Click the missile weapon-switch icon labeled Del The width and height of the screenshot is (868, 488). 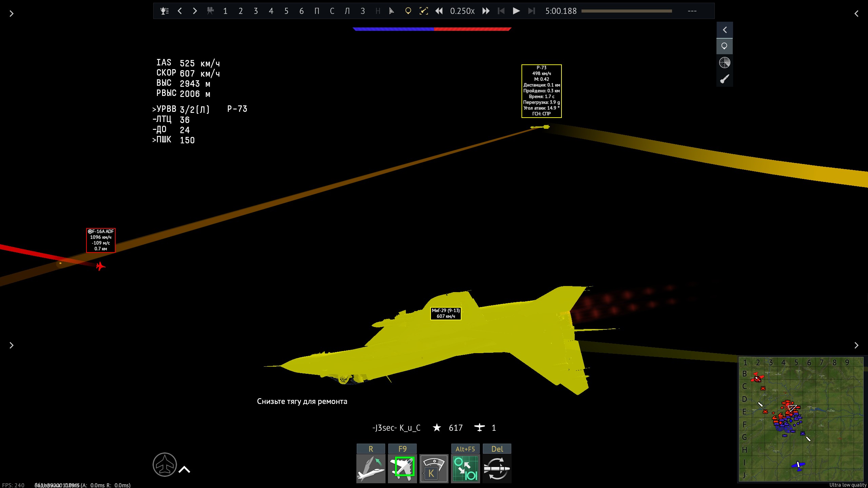tap(497, 468)
